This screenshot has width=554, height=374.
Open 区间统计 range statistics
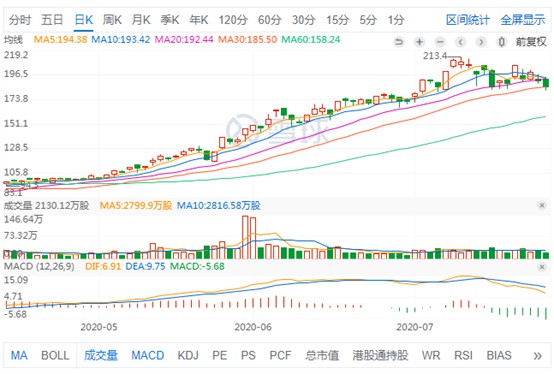click(x=468, y=20)
